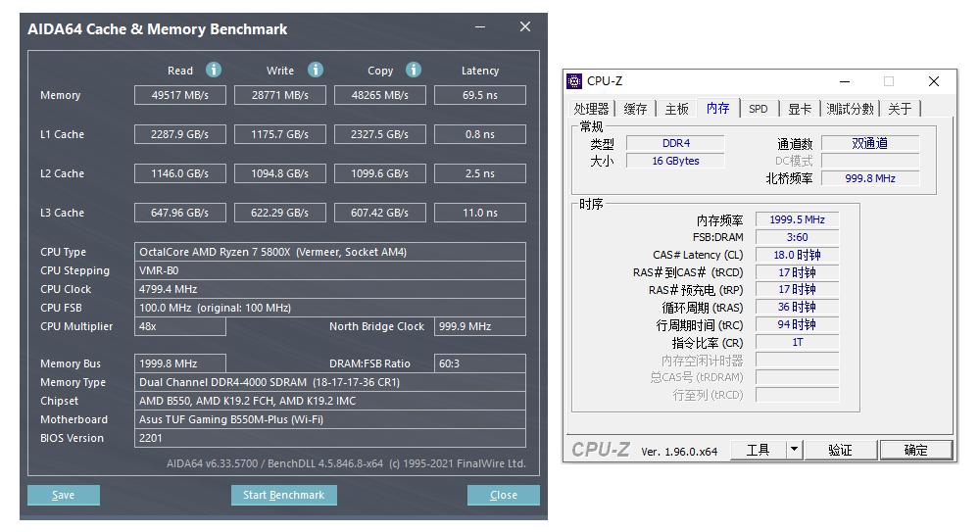This screenshot has height=532, width=980.
Task: Select the L1 Cache Read value 2287.9 GB/s
Action: (180, 134)
